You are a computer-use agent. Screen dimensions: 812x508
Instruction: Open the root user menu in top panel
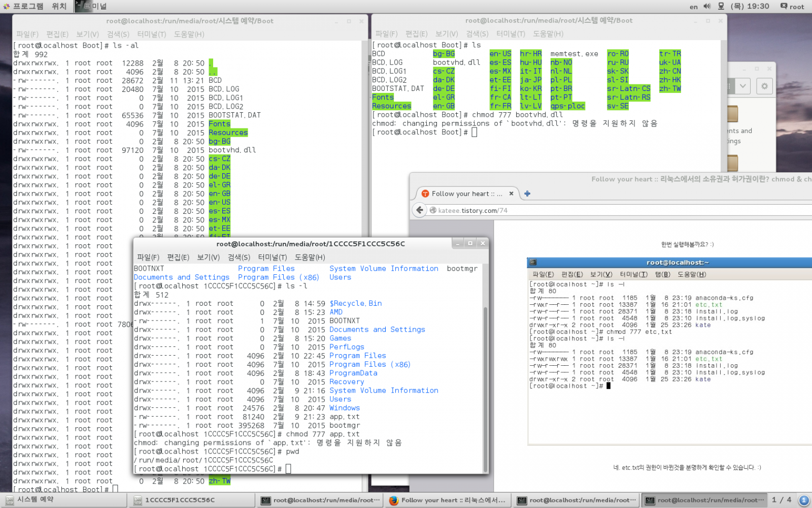click(x=797, y=7)
